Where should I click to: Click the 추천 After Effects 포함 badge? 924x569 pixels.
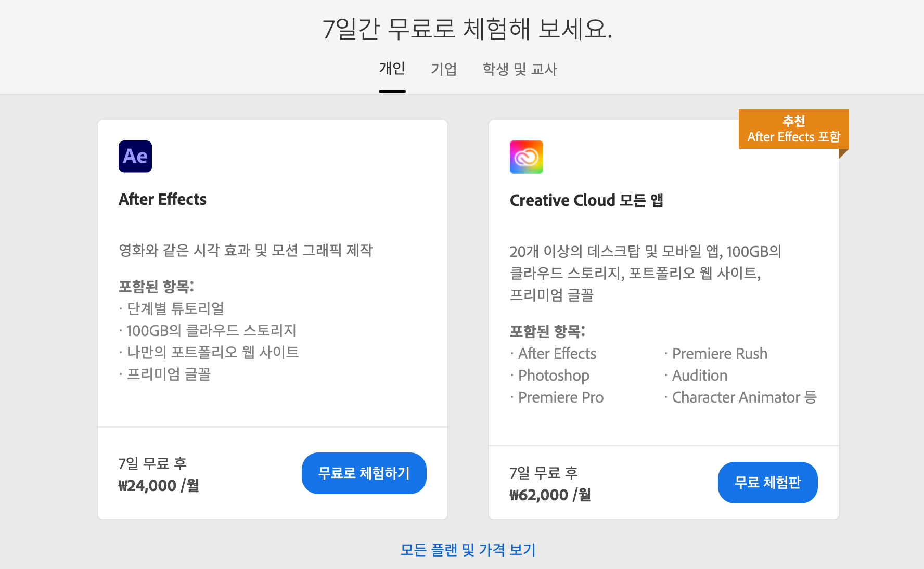click(x=794, y=129)
